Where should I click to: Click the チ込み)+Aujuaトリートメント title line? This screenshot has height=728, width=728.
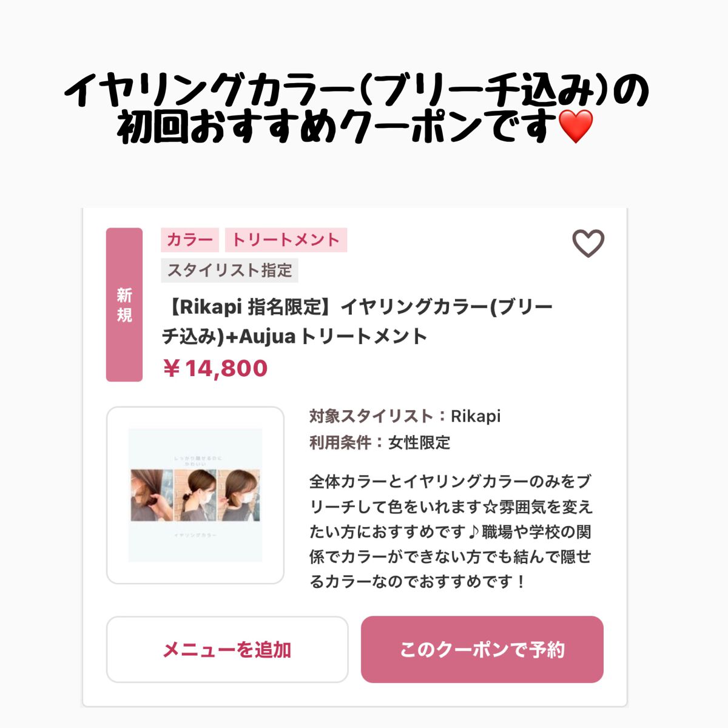pyautogui.click(x=295, y=336)
